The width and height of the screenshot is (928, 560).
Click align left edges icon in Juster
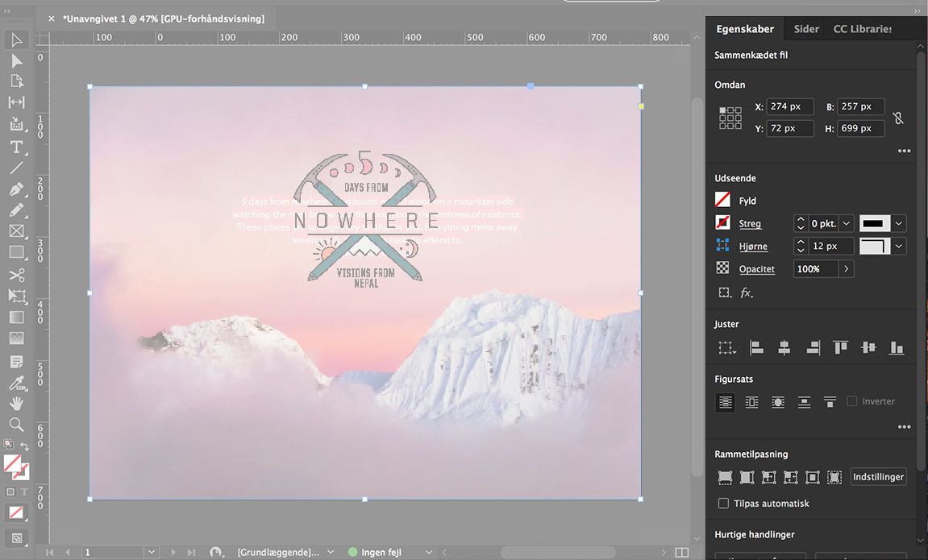click(756, 348)
